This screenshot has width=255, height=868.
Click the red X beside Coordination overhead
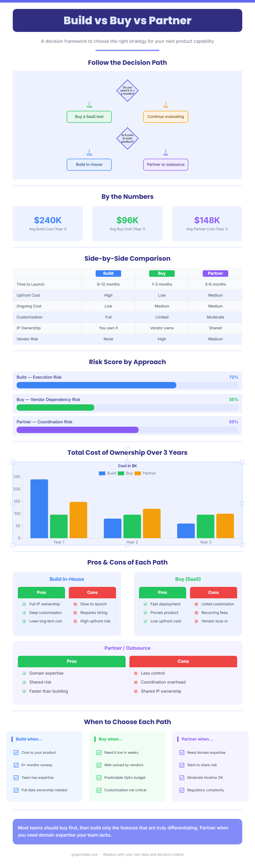point(136,682)
